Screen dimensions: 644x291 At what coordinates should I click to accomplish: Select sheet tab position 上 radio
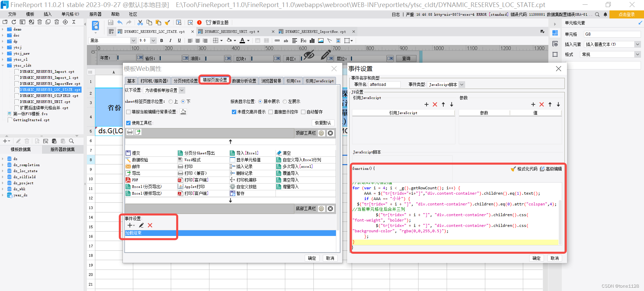click(171, 101)
